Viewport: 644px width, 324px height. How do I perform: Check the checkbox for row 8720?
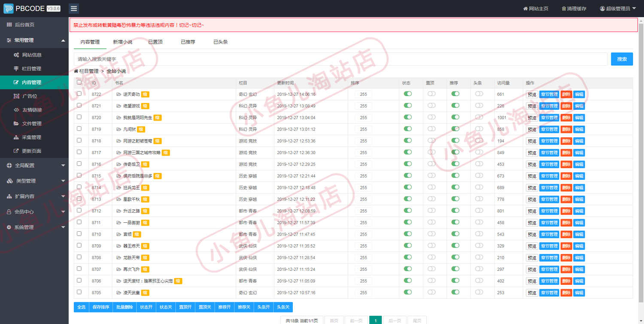click(79, 117)
